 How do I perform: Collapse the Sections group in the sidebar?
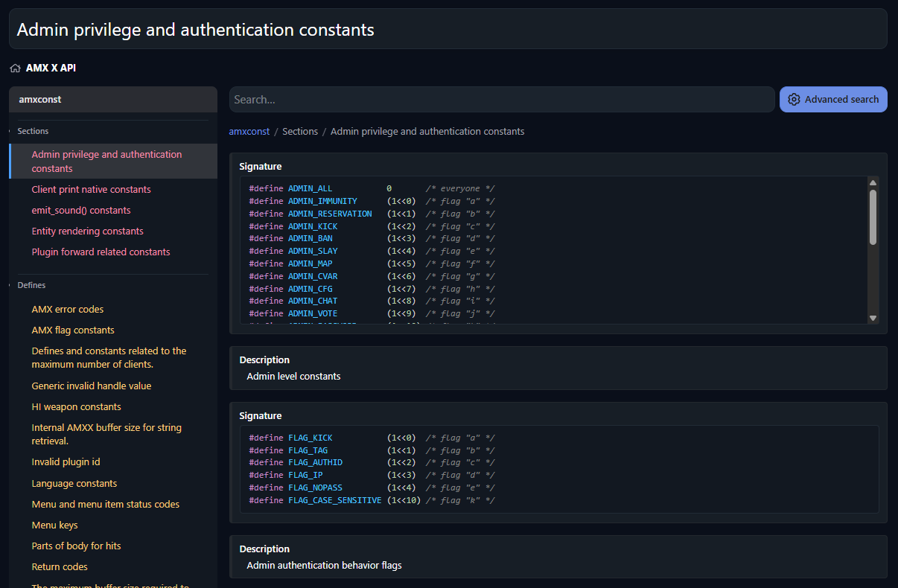click(x=33, y=131)
